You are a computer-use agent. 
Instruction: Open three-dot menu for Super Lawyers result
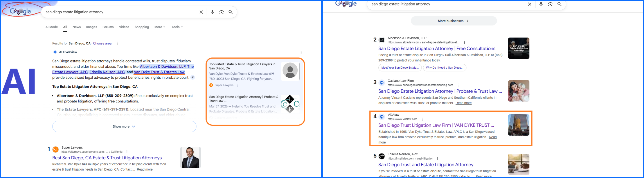pos(127,152)
